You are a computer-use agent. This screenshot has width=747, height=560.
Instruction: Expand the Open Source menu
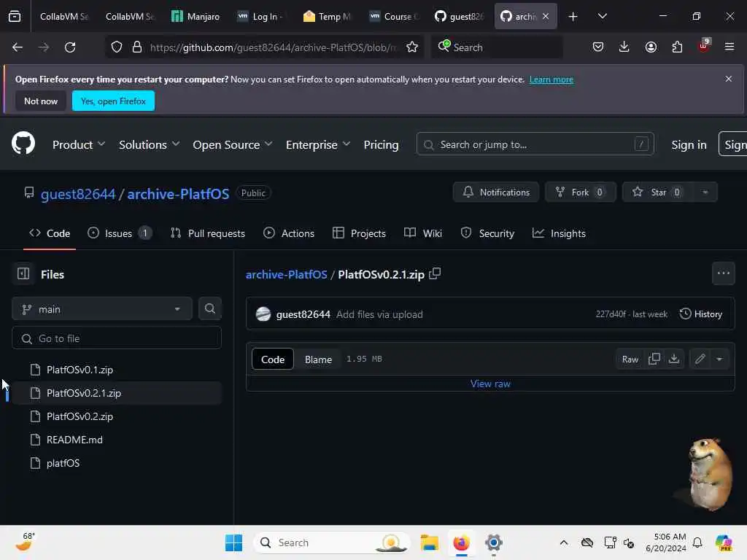[x=233, y=145]
